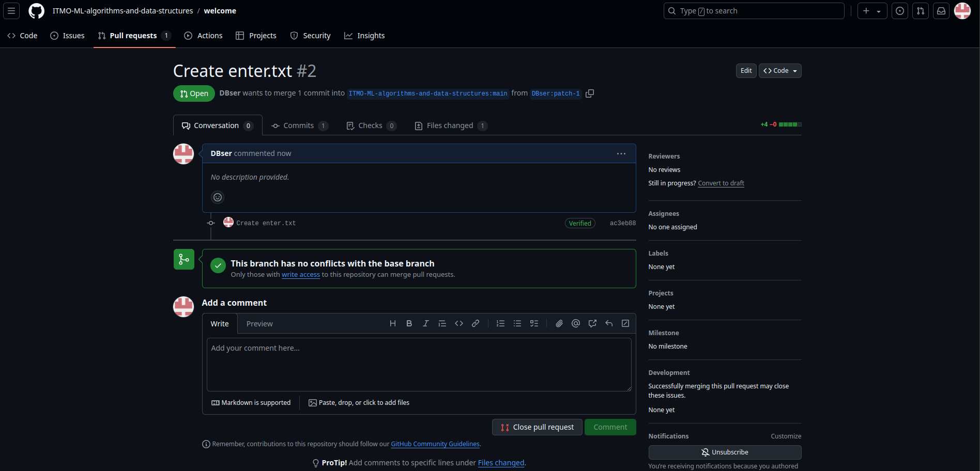
Task: Copy the branch name DBser:patch-1
Action: click(x=590, y=93)
